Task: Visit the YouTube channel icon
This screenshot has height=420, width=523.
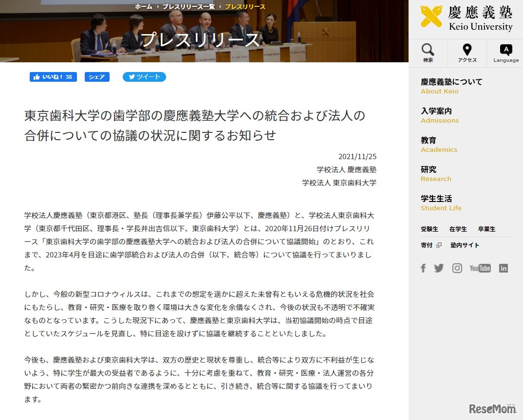Action: coord(480,268)
